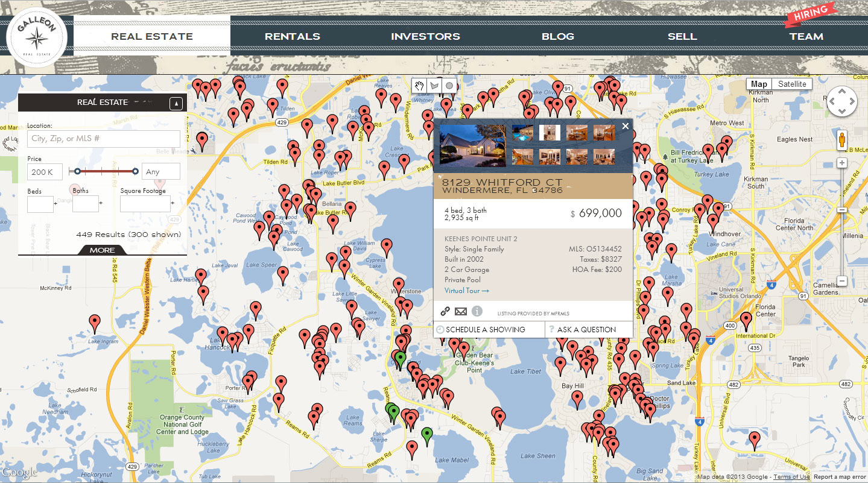868x483 pixels.
Task: Switch the map to Map view
Action: [758, 84]
